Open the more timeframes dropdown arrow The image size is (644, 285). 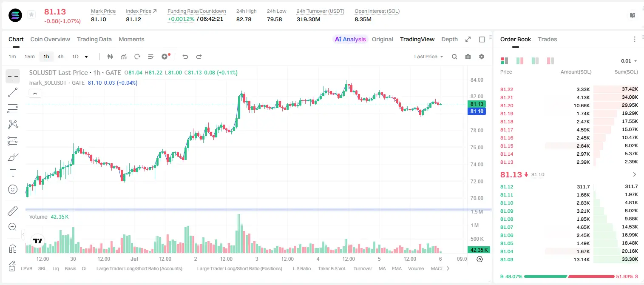(x=86, y=57)
